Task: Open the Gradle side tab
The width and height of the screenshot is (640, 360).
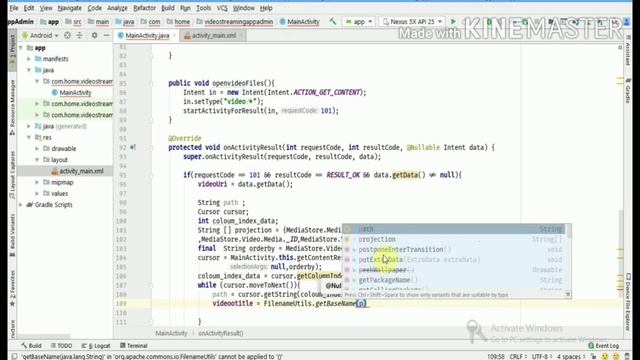Action: [628, 91]
